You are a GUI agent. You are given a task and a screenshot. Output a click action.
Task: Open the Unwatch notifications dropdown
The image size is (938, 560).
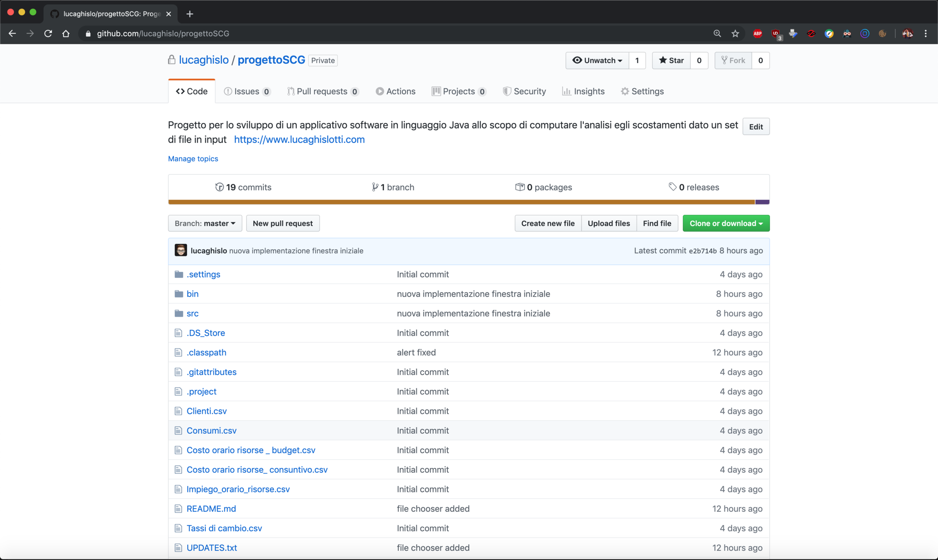click(597, 61)
